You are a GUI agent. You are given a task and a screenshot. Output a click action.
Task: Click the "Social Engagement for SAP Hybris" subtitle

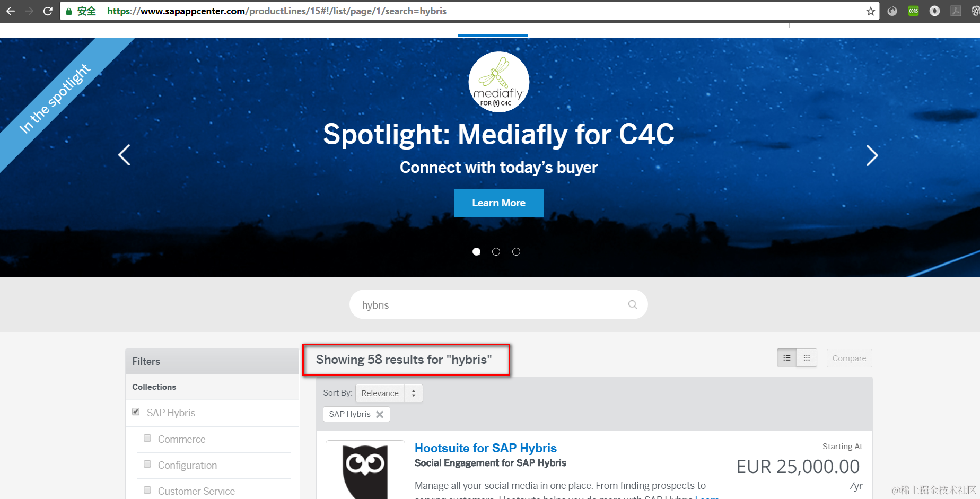point(491,463)
